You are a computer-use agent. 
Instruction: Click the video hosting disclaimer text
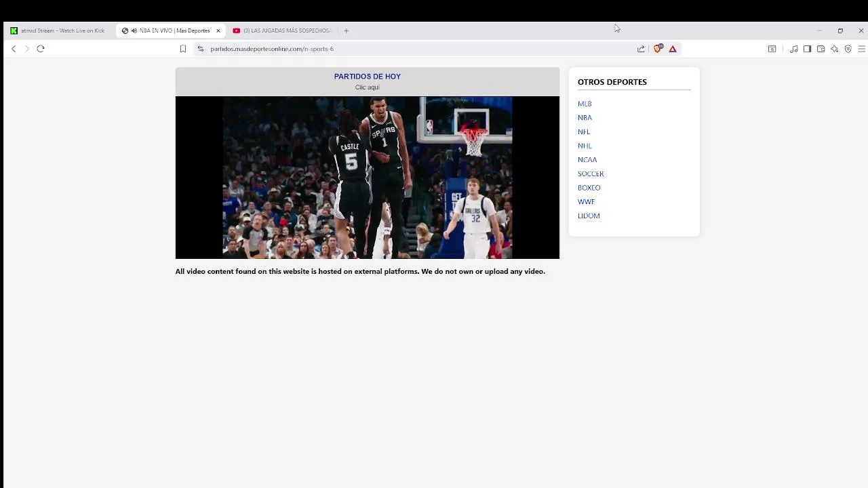pos(360,271)
